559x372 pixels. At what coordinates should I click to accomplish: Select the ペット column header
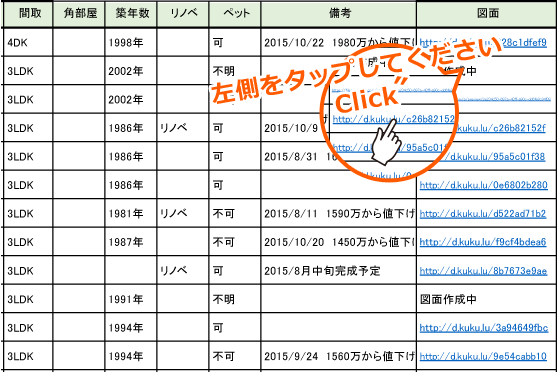(235, 14)
